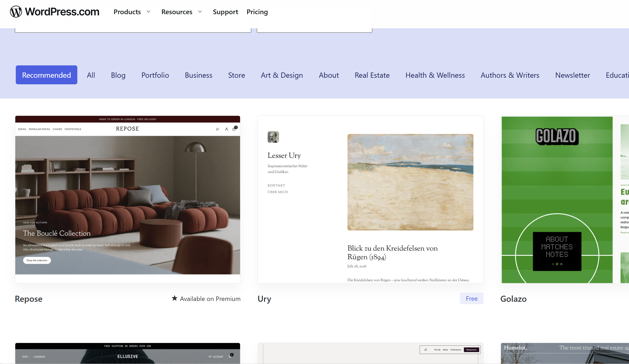
Task: Click the cart icon in Repose preview
Action: point(234,128)
